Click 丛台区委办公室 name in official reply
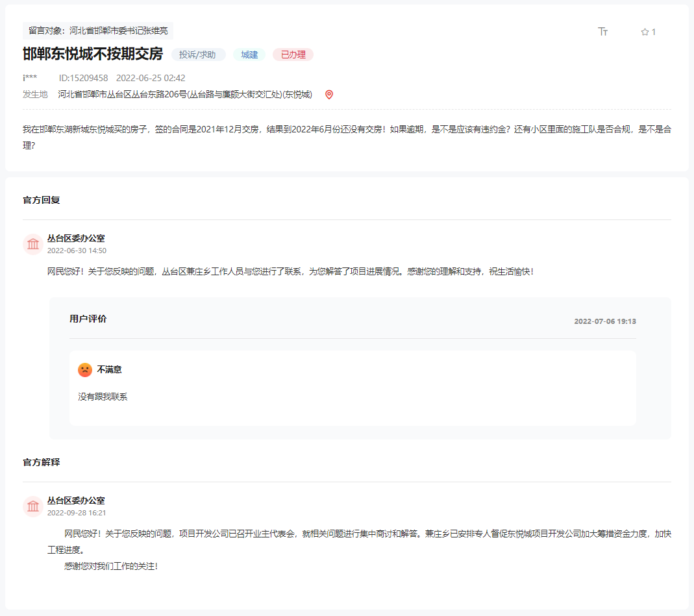The image size is (694, 616). coord(76,238)
